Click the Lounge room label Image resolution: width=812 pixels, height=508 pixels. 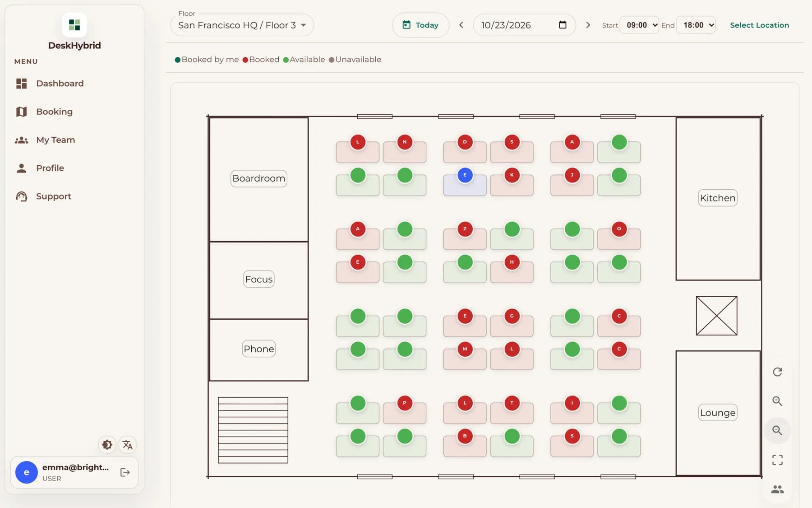[x=718, y=413]
